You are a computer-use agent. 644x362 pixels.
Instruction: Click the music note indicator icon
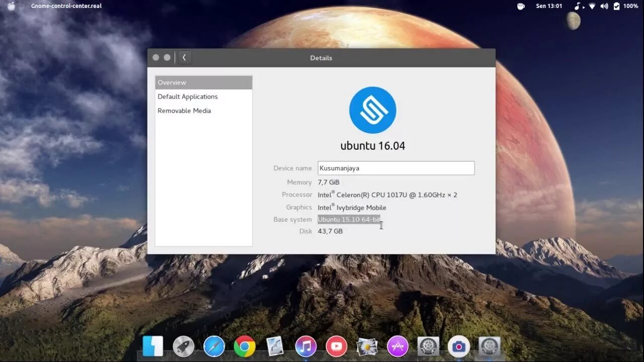point(578,6)
